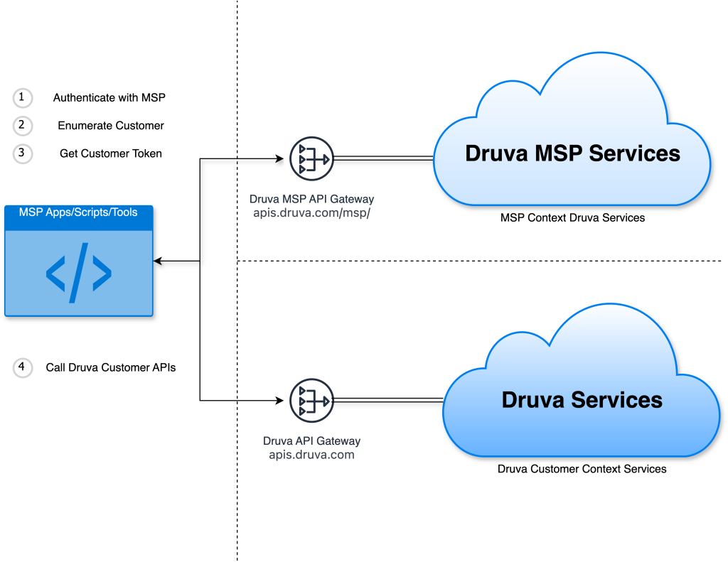Screen dimensions: 728x562
Task: Open the MSP Apps/Scripts/Tools code icon
Action: tap(78, 274)
